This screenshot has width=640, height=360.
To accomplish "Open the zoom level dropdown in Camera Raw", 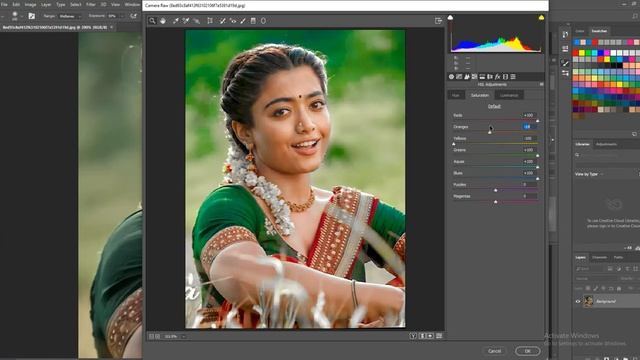I will click(x=184, y=336).
